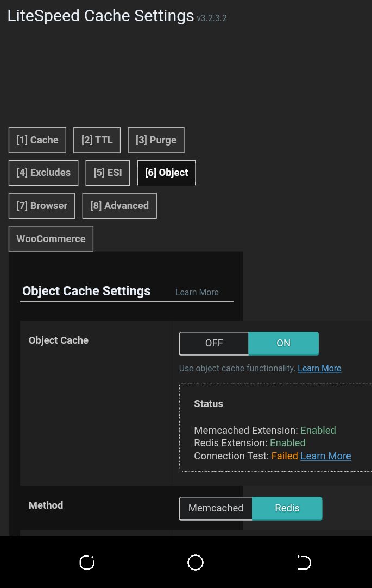The height and width of the screenshot is (588, 372).
Task: Follow Learn More link under object cache description
Action: pos(319,368)
